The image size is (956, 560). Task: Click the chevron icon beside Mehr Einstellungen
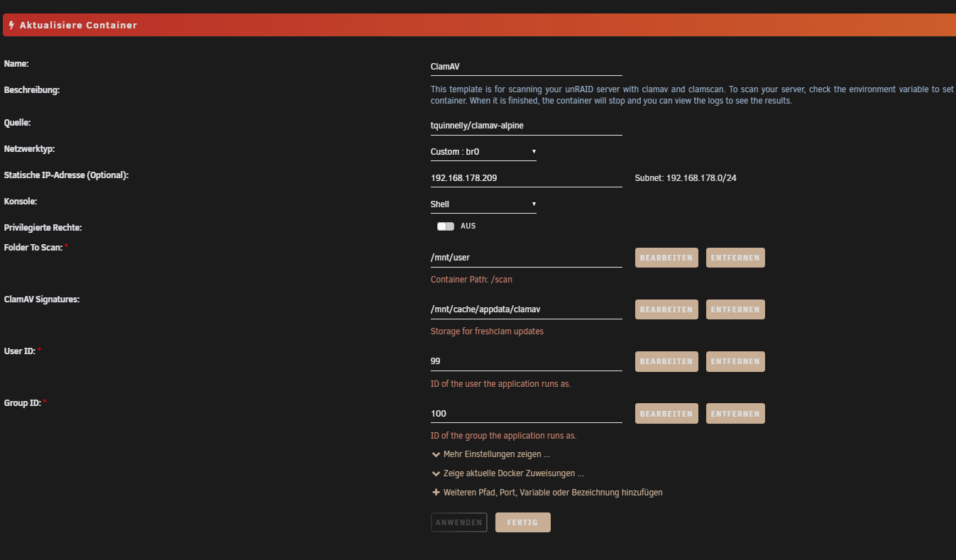click(436, 454)
